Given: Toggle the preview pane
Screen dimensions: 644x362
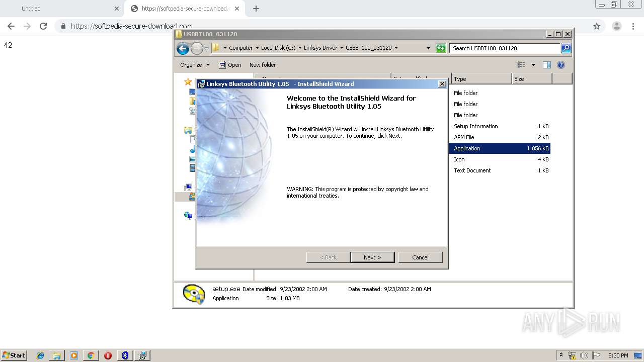Looking at the screenshot, I should pyautogui.click(x=547, y=65).
